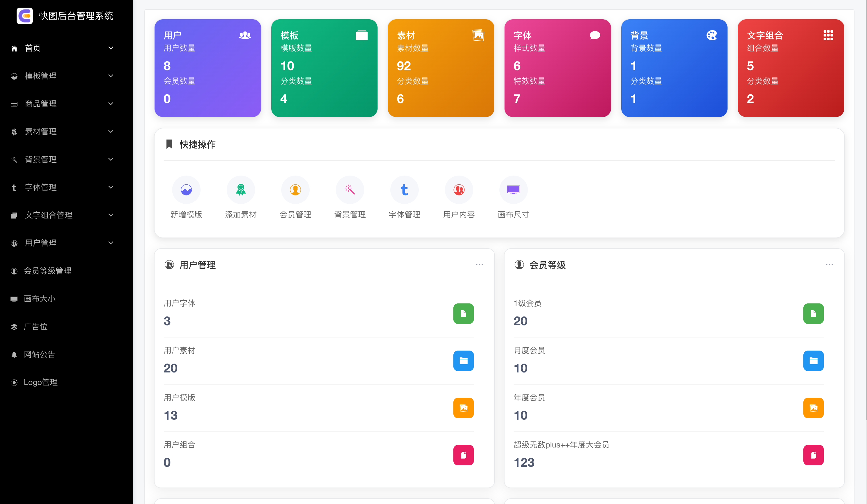
Task: Click the image icon on 素材 card
Action: coord(478,35)
